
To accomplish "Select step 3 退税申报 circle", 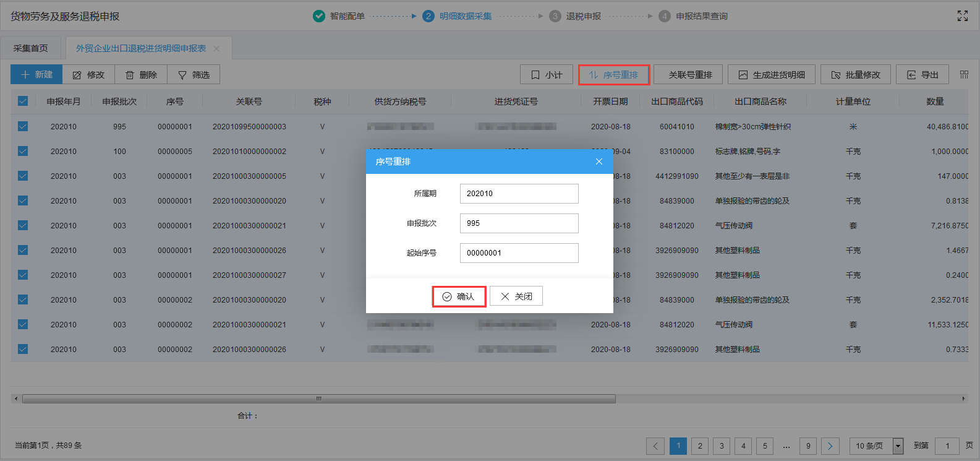I will click(555, 16).
